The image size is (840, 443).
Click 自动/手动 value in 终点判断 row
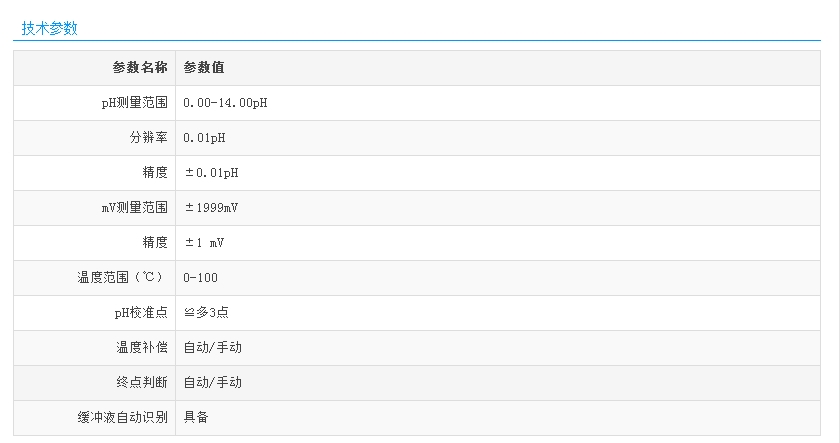tap(212, 383)
